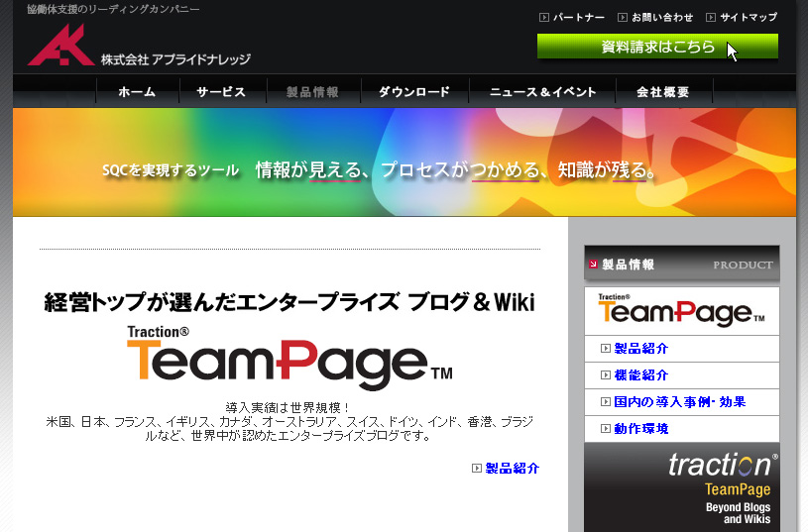This screenshot has height=532, width=808.
Task: Click 製品紹介 link below main description
Action: [512, 469]
